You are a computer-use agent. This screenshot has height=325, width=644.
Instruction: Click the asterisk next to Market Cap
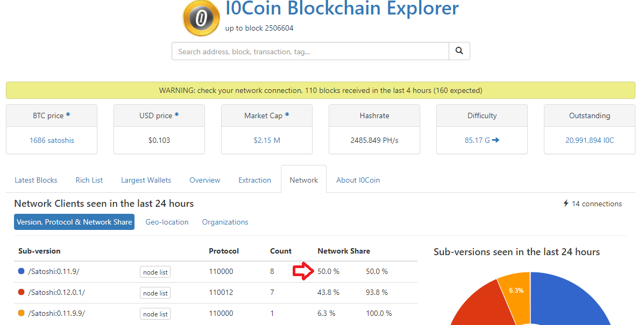click(287, 115)
